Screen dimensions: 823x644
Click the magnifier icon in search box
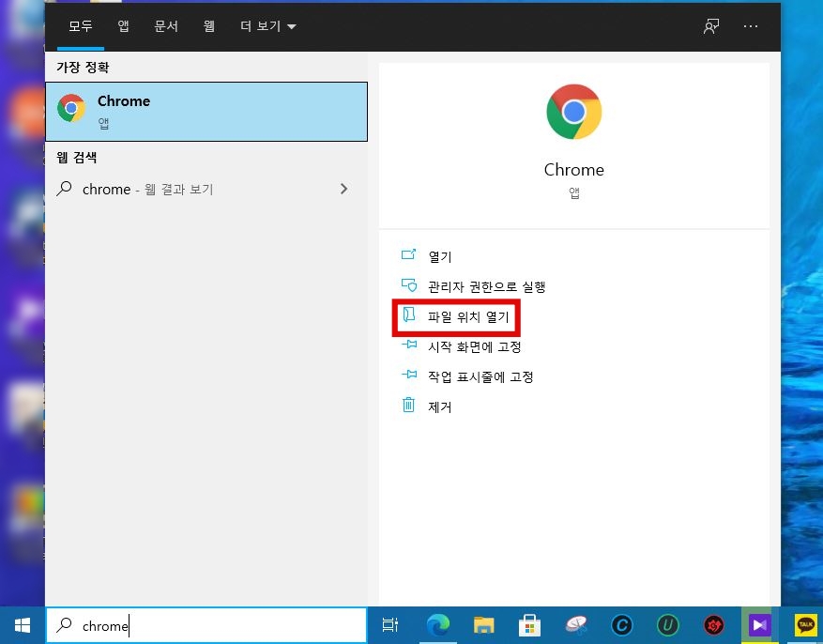click(65, 624)
